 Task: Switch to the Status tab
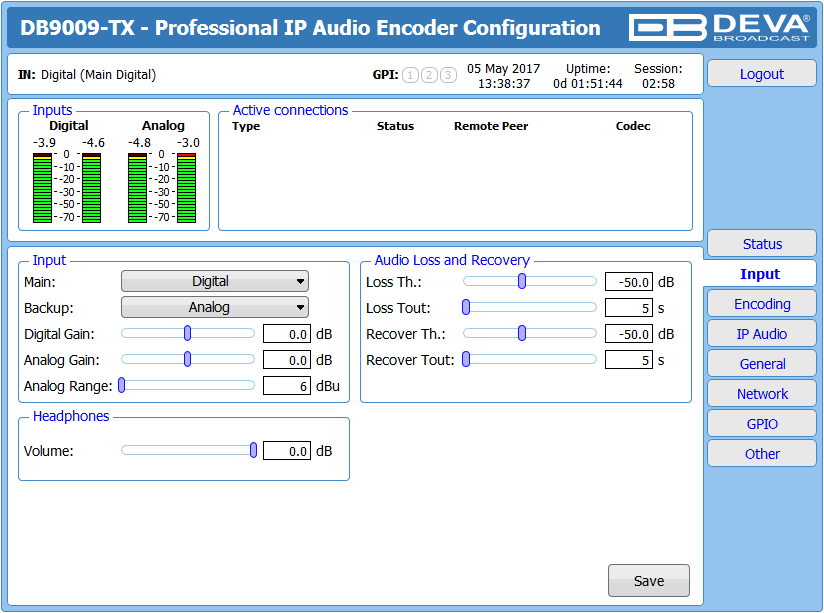pos(761,244)
